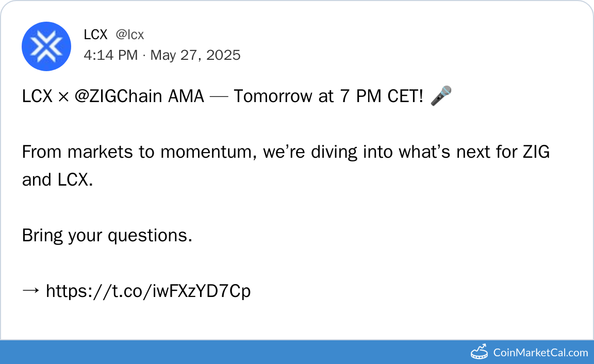Viewport: 594px width, 364px height.
Task: Click the LCX profile avatar
Action: 46,46
